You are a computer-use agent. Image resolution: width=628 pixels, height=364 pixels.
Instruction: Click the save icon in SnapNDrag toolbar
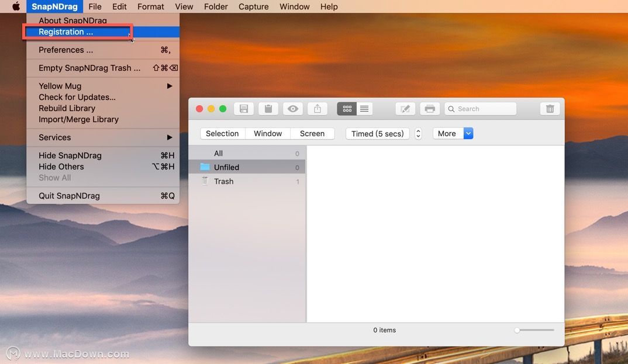tap(243, 109)
